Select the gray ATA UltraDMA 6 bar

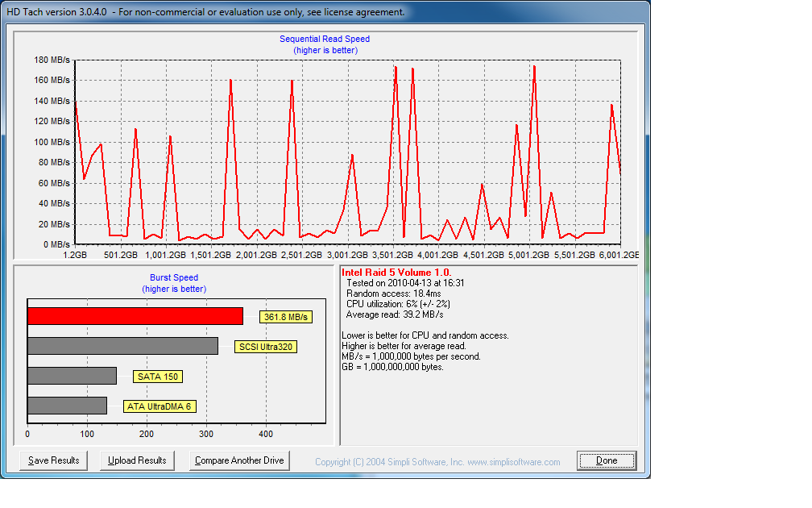tap(68, 406)
